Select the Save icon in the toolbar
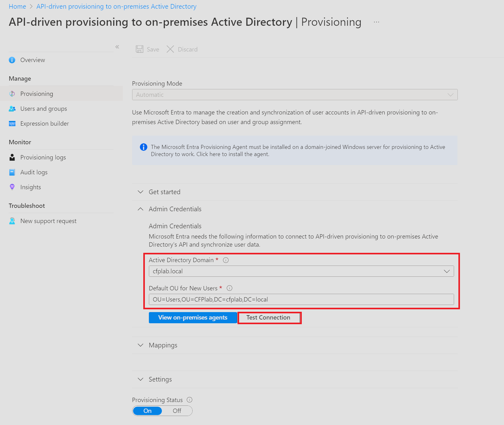This screenshot has height=425, width=504. coord(139,49)
